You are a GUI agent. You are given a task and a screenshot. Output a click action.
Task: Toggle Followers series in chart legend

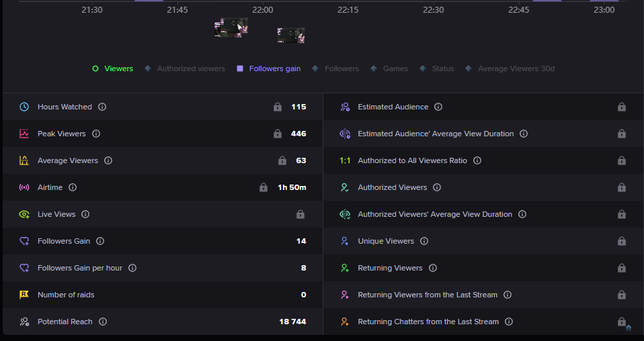335,68
